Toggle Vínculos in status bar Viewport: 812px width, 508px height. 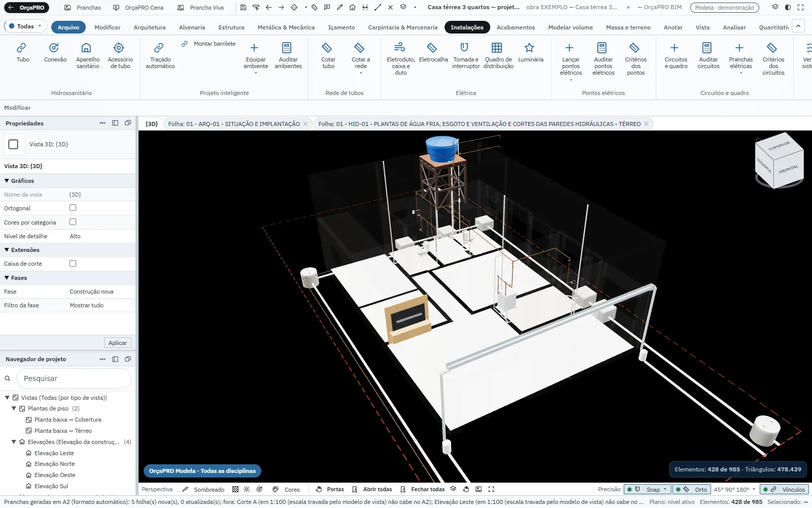point(784,489)
